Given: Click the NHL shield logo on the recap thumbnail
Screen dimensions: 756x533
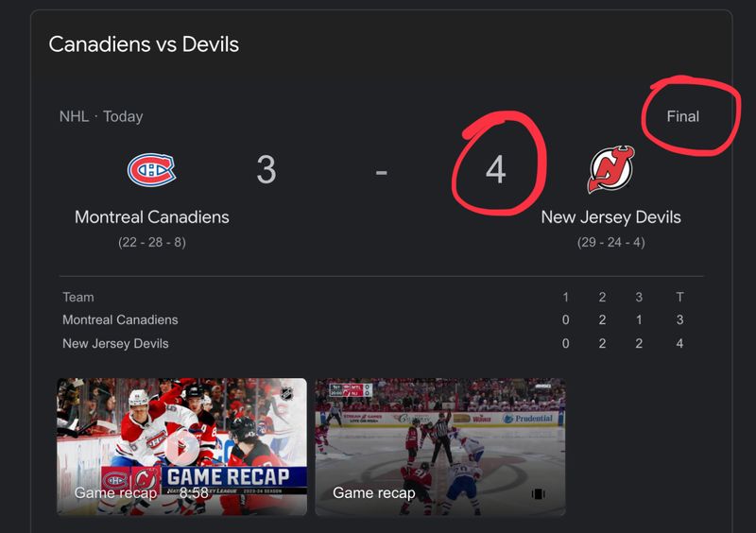Looking at the screenshot, I should coord(286,393).
